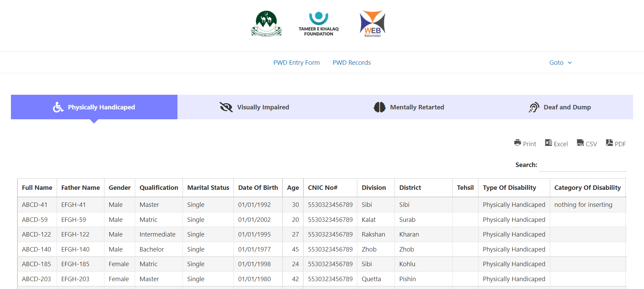Click the printer icon for Print
This screenshot has width=644, height=289.
(518, 143)
